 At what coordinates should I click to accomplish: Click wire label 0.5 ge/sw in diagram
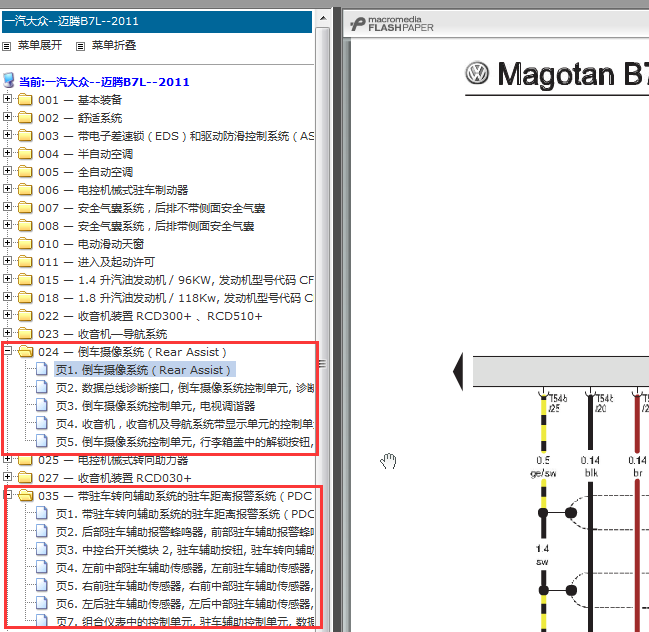pos(543,466)
